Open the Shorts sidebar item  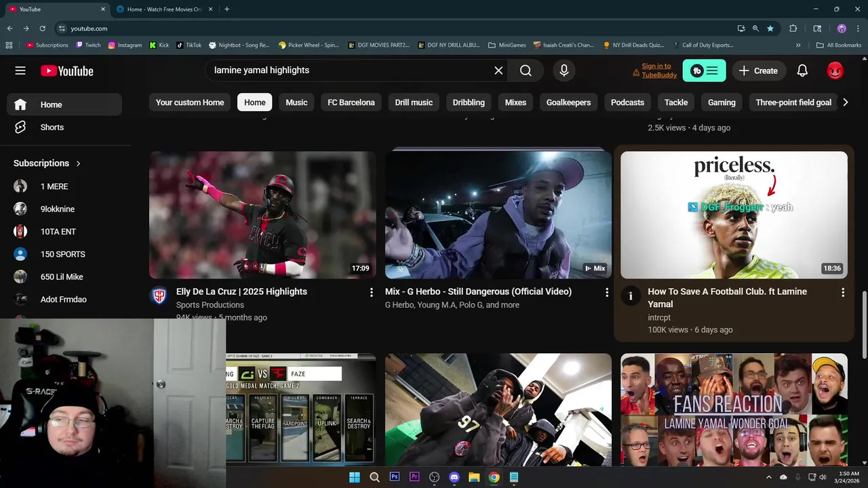coord(64,127)
